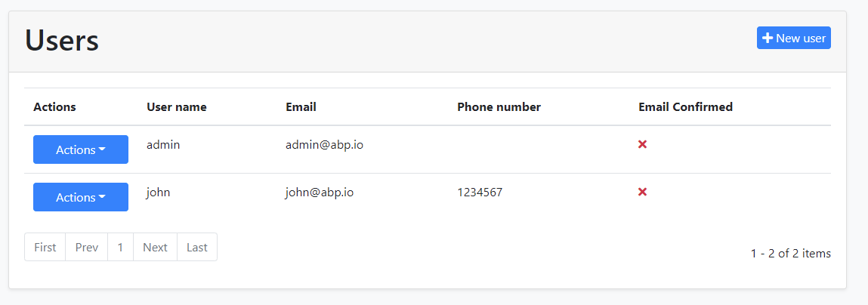Image resolution: width=868 pixels, height=305 pixels.
Task: Open the Actions dropdown for admin
Action: 81,149
